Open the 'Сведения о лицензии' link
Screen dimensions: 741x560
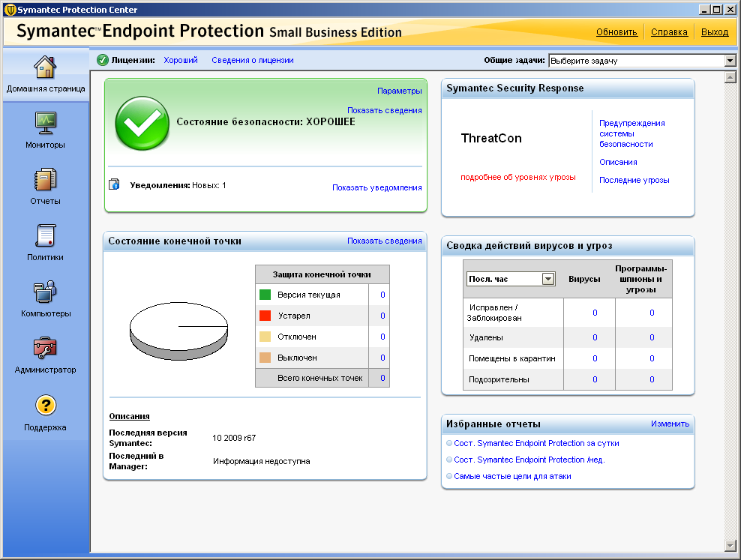tap(252, 60)
